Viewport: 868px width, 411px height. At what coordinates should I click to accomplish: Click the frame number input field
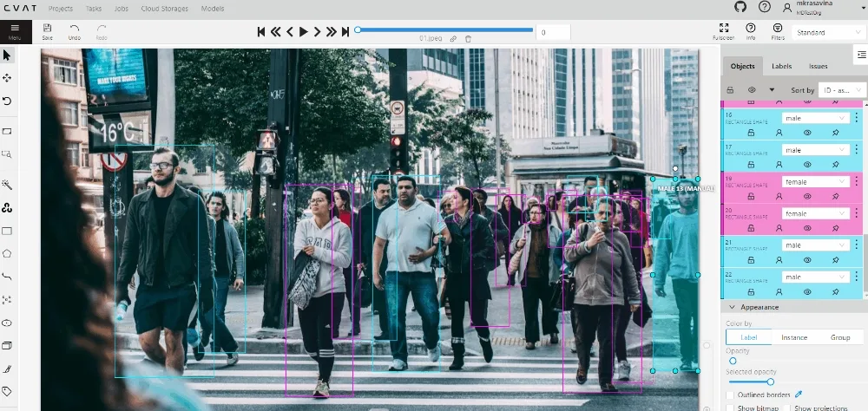(553, 33)
